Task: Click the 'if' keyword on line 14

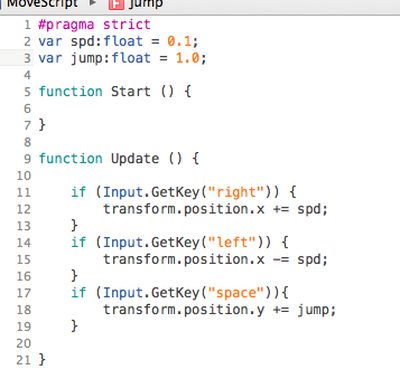Action: pyautogui.click(x=79, y=242)
